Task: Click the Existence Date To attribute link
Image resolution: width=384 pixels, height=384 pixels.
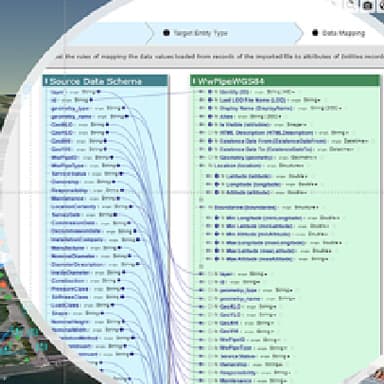Action: coord(266,149)
